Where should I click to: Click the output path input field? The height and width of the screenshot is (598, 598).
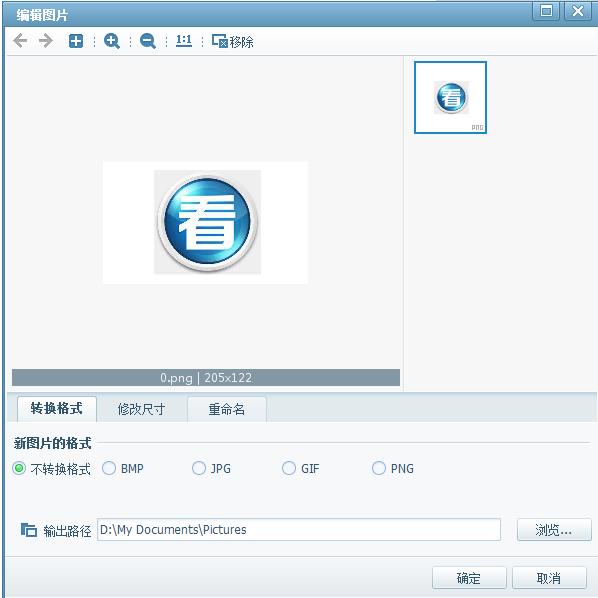pyautogui.click(x=299, y=530)
